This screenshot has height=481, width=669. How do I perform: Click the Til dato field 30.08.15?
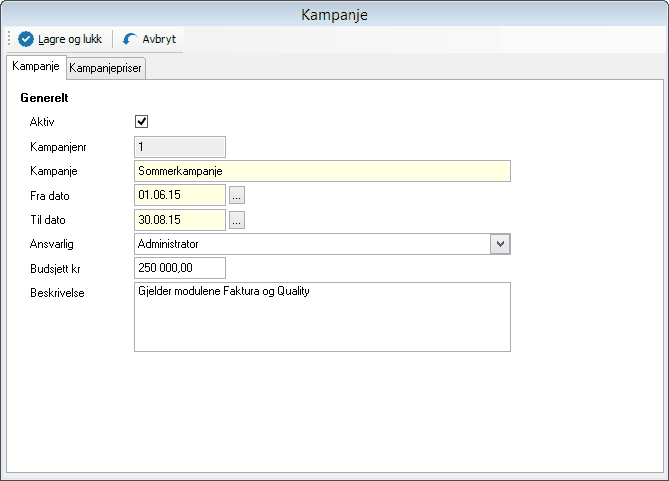[x=180, y=220]
